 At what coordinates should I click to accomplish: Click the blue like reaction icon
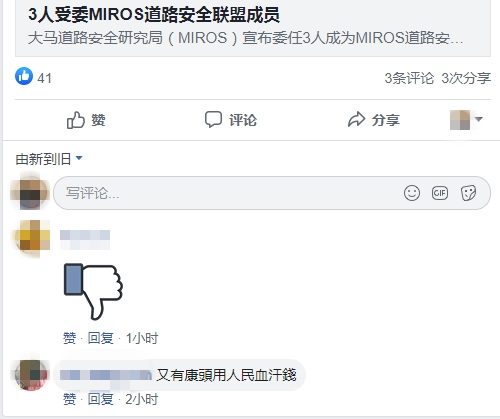pos(24,76)
